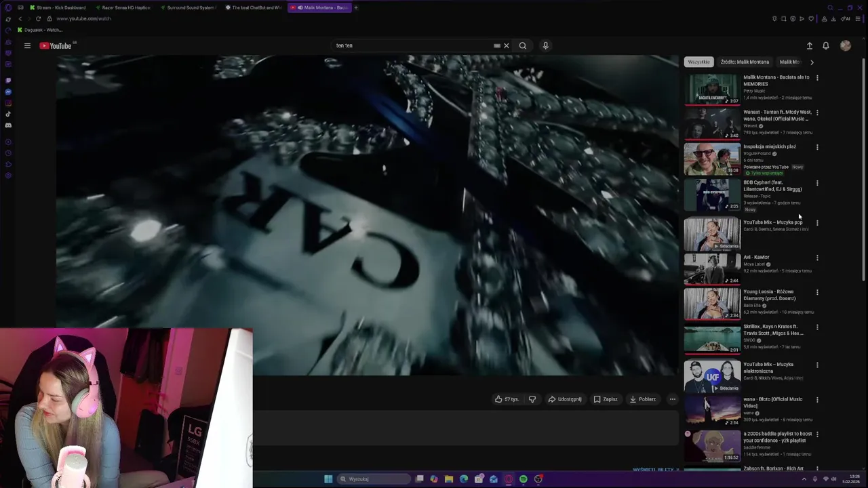Image resolution: width=868 pixels, height=488 pixels.
Task: Switch to Razer Sensa HD Haptics tab
Action: 123,7
